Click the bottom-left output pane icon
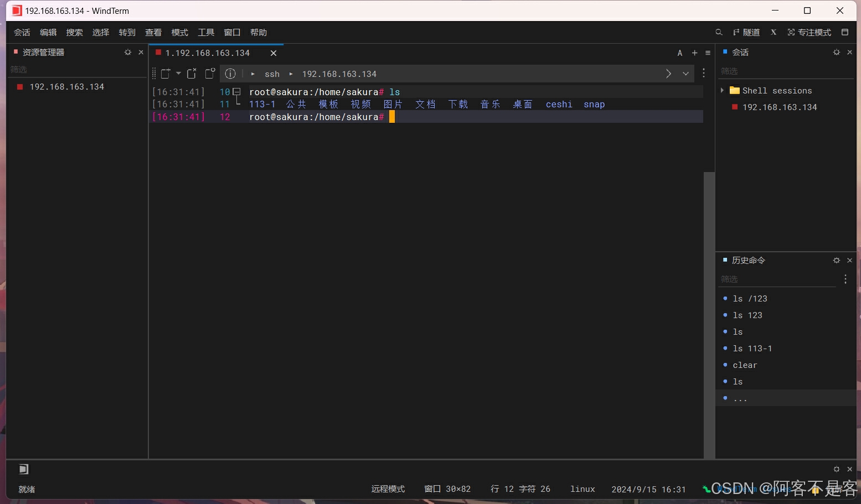 coord(23,469)
